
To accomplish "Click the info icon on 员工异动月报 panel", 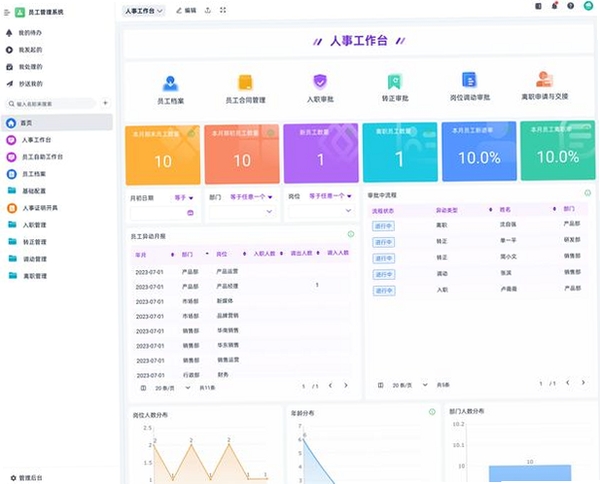I will pyautogui.click(x=351, y=234).
